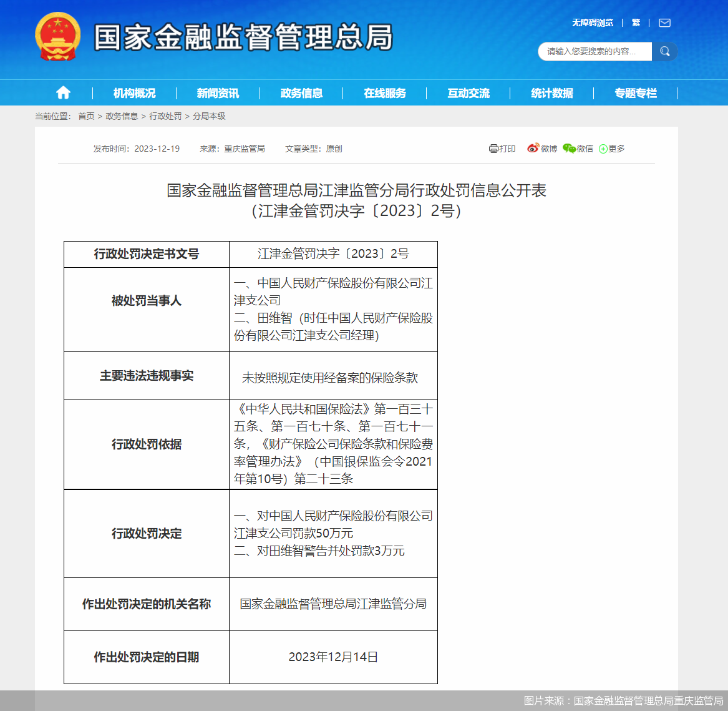Open the 新闻资讯 menu

(x=218, y=93)
